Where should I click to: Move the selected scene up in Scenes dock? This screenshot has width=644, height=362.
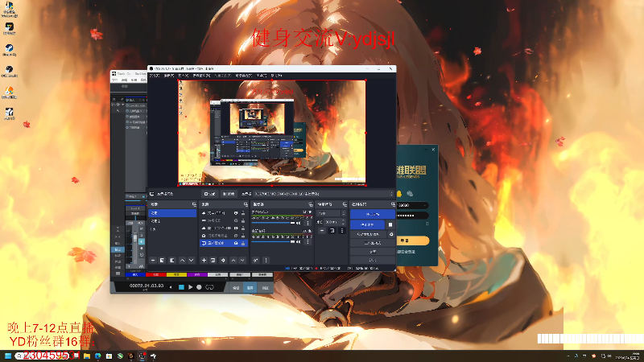183,260
